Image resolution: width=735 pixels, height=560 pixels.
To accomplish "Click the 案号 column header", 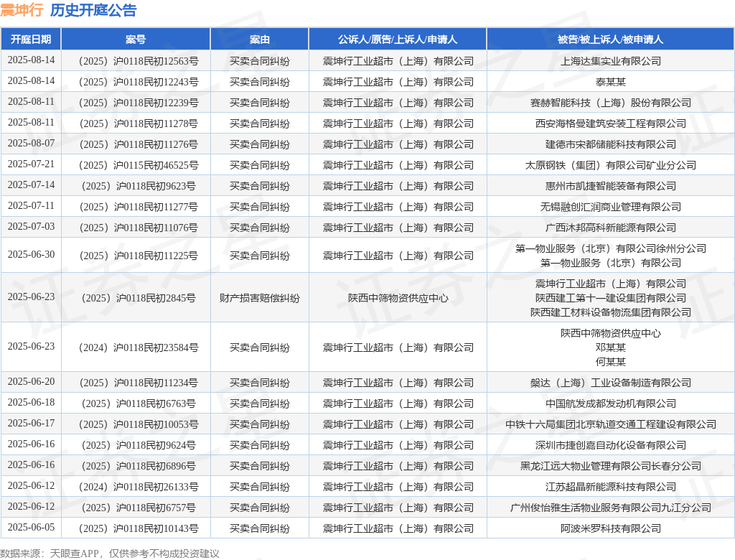I will click(x=136, y=39).
